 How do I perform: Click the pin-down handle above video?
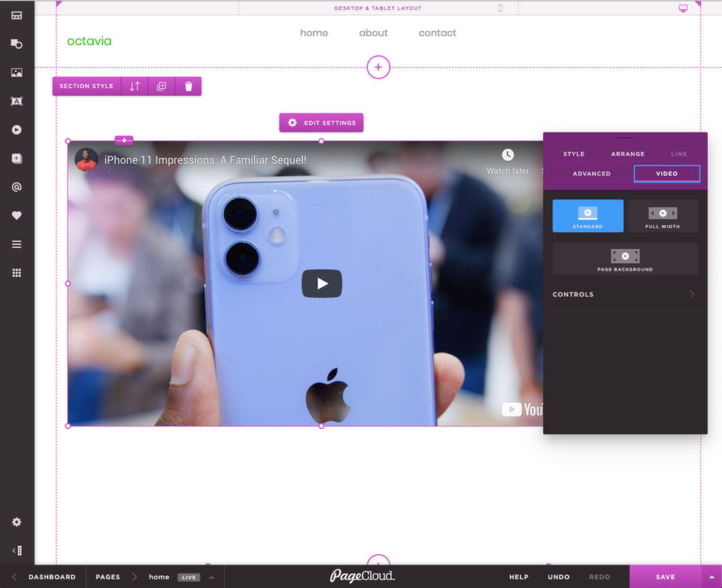click(124, 140)
